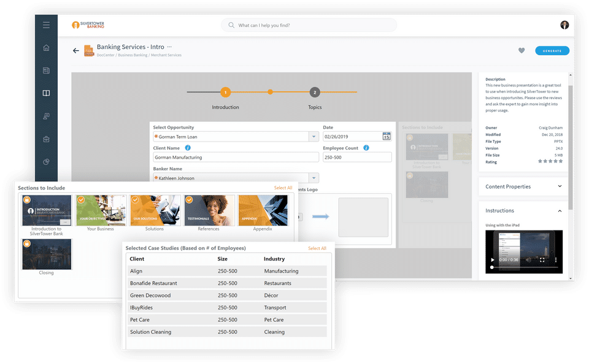The height and width of the screenshot is (364, 589).
Task: Open the news feed sidebar icon
Action: pyautogui.click(x=46, y=70)
